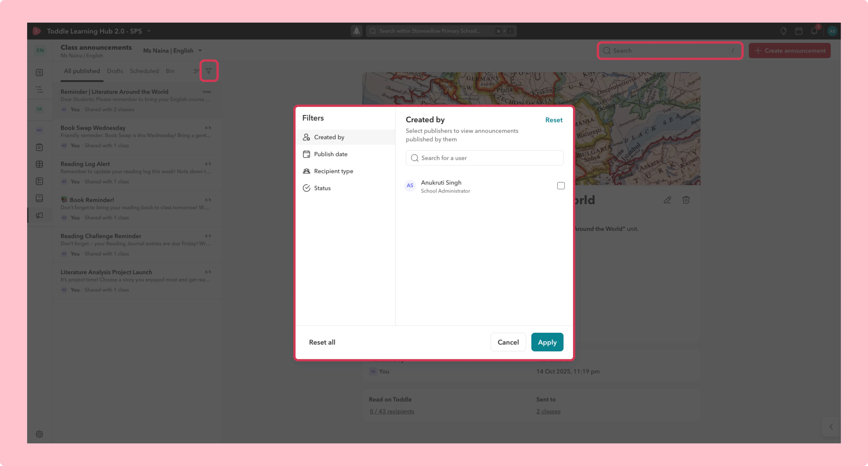The height and width of the screenshot is (466, 868).
Task: Open the settings gear in the sidebar
Action: [x=39, y=434]
